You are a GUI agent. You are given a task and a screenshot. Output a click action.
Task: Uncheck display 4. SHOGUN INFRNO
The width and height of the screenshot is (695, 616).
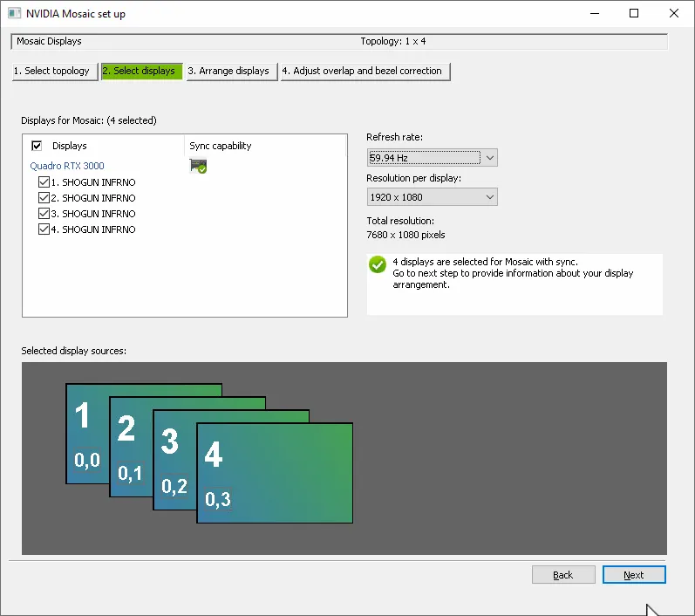click(44, 229)
